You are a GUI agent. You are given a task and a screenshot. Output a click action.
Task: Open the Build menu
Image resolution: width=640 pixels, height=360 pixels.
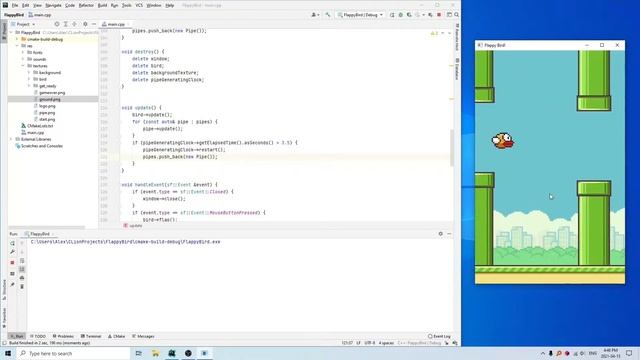[x=102, y=5]
